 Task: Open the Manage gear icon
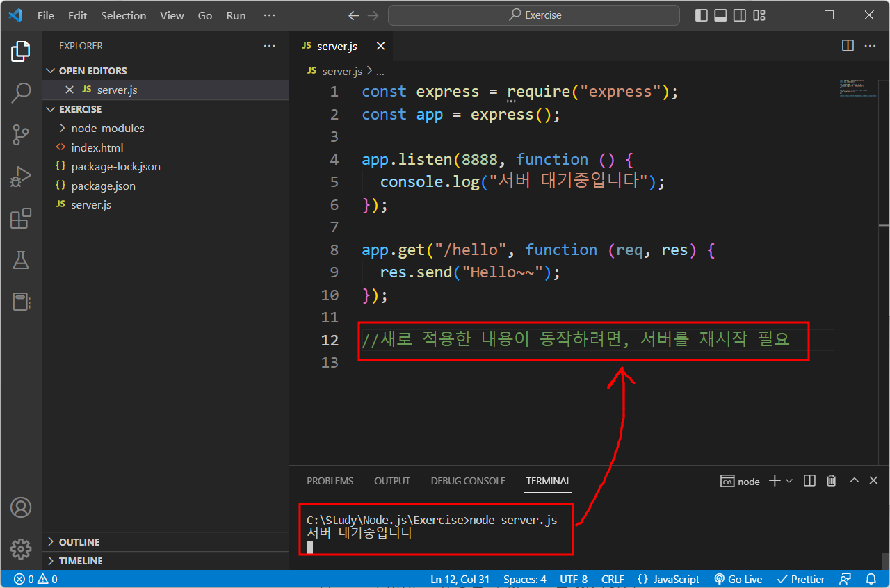click(21, 549)
